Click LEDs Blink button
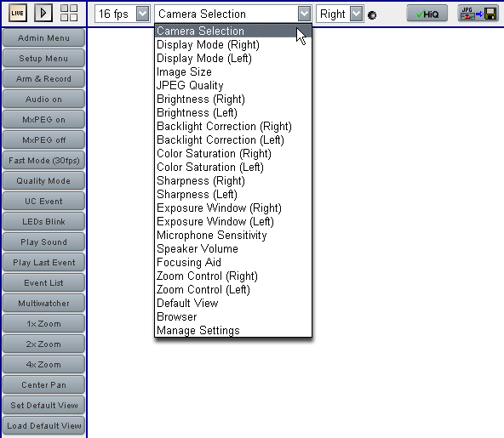This screenshot has width=504, height=438. (x=43, y=222)
